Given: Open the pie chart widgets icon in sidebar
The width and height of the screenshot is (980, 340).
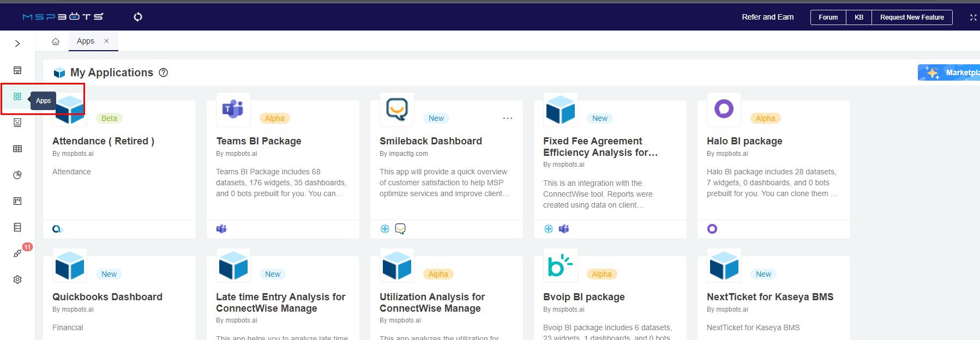Looking at the screenshot, I should (17, 175).
